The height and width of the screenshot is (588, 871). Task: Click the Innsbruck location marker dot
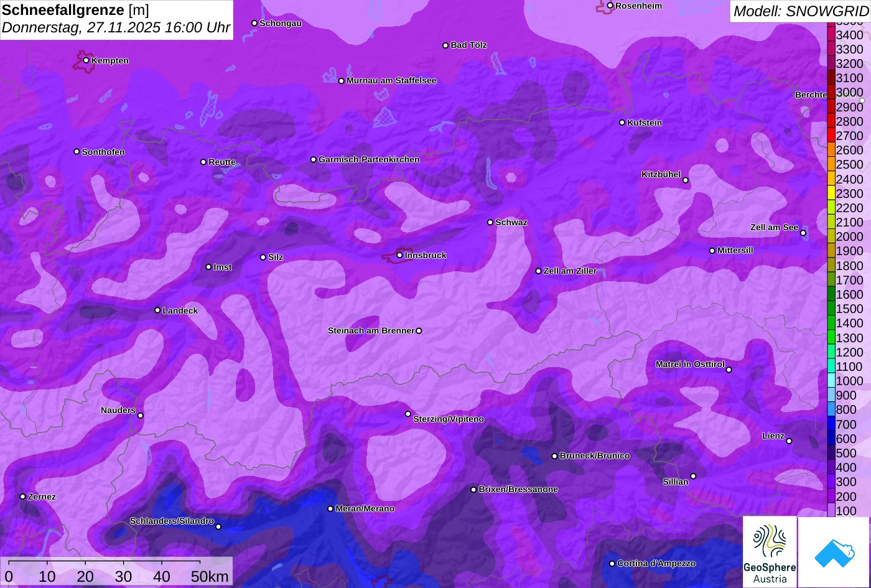click(399, 255)
